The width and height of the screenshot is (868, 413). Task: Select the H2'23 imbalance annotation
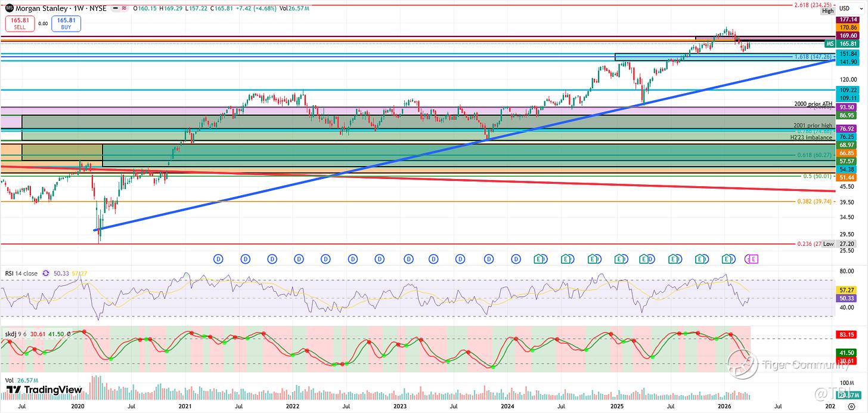pos(811,137)
